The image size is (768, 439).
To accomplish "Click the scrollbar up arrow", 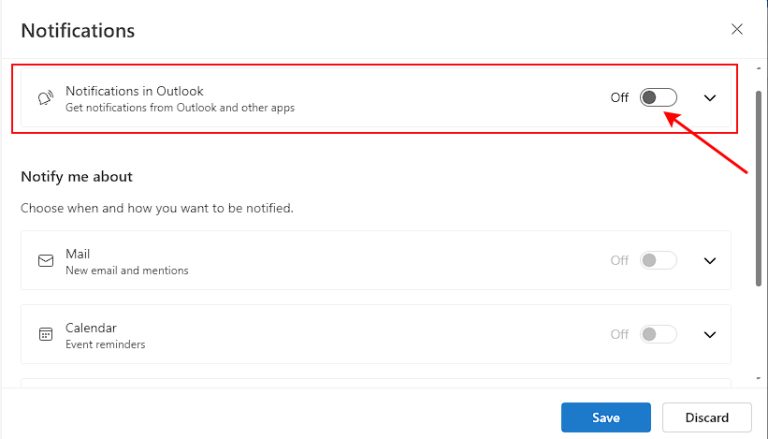I will [759, 69].
